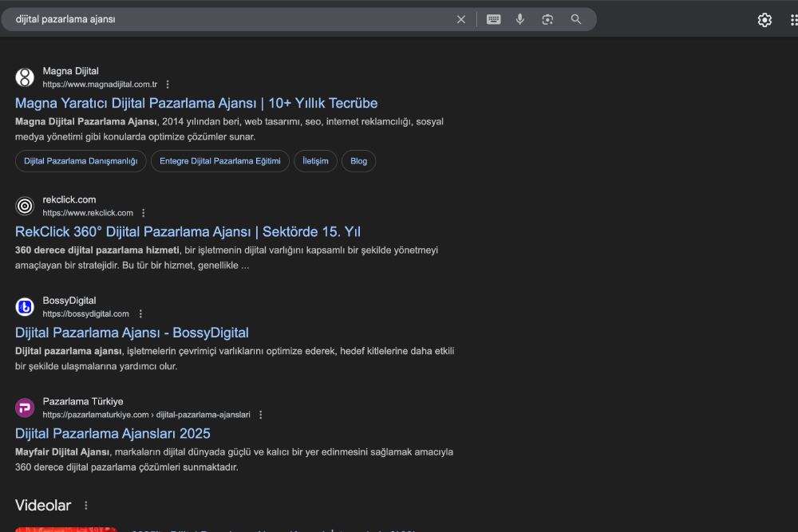798x532 pixels.
Task: Open Dijital Pazarlama Ajansları 2025 result
Action: [x=113, y=434]
